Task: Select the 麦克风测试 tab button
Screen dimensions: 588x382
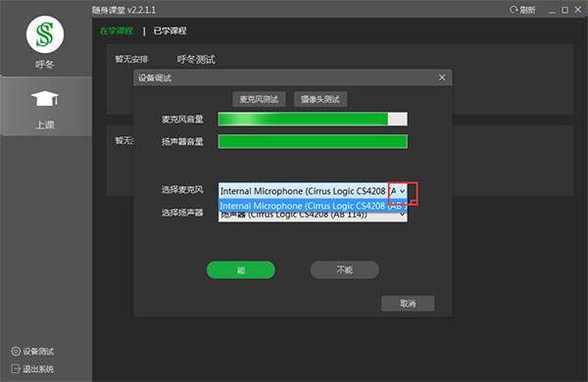Action: pos(259,99)
